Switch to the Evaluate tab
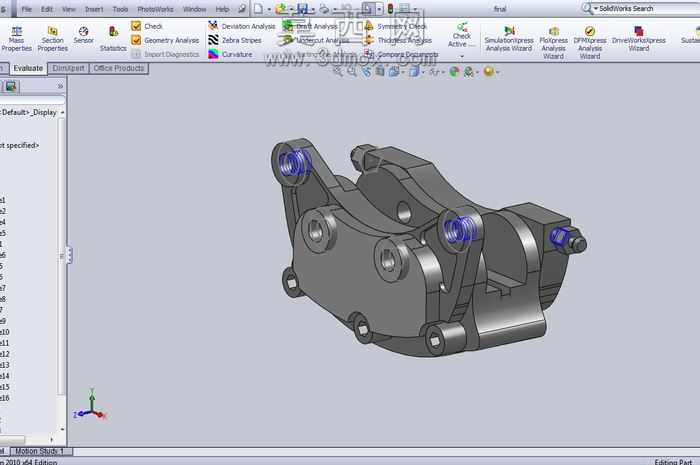The image size is (700, 465). pos(28,68)
